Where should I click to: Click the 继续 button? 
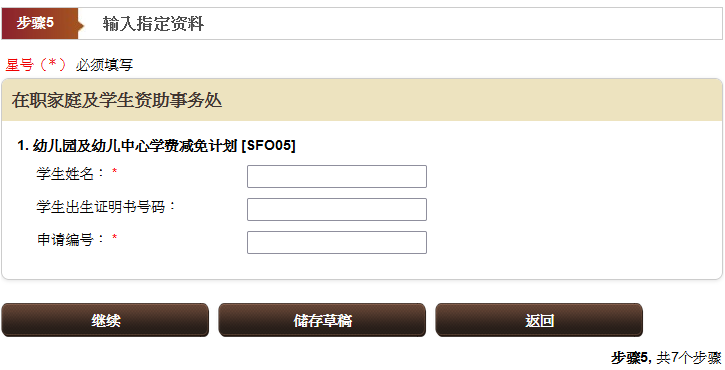pos(105,320)
